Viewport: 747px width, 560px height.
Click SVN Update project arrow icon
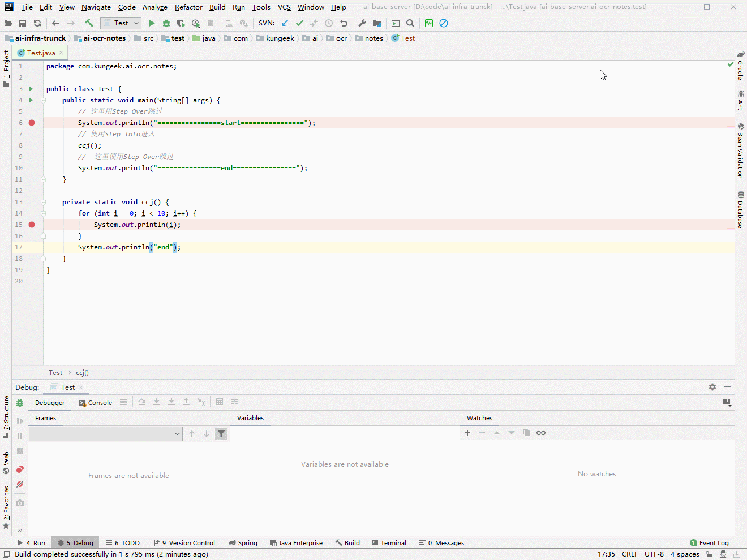pos(285,23)
